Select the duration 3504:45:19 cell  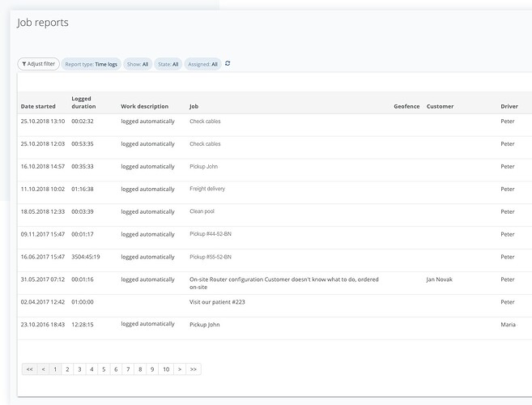[x=86, y=257]
